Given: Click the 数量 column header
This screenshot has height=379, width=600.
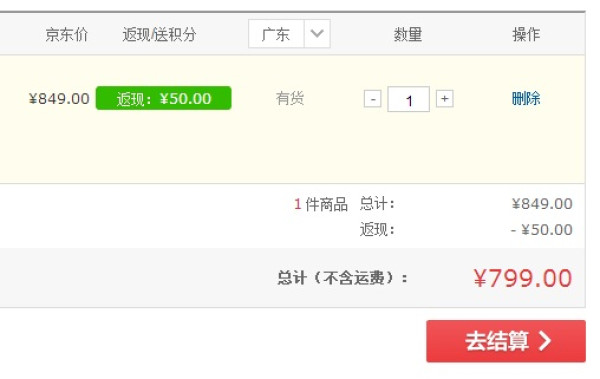Looking at the screenshot, I should [x=408, y=34].
